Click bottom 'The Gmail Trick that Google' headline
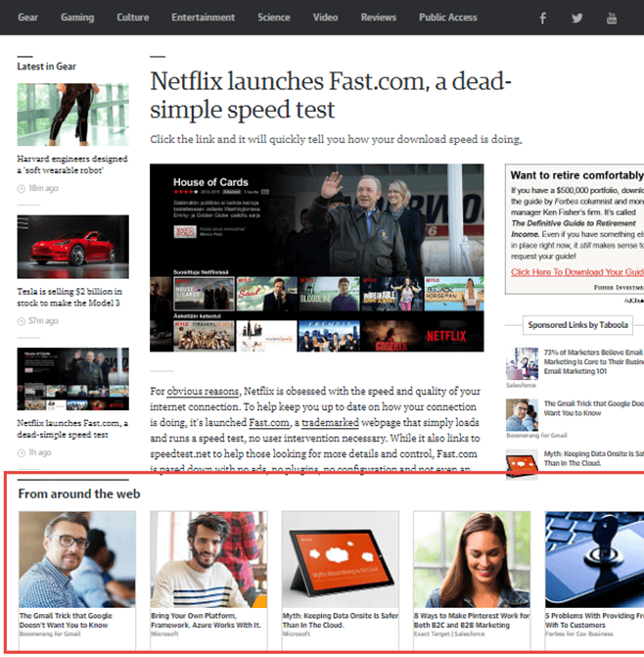644x657 pixels. pyautogui.click(x=66, y=621)
